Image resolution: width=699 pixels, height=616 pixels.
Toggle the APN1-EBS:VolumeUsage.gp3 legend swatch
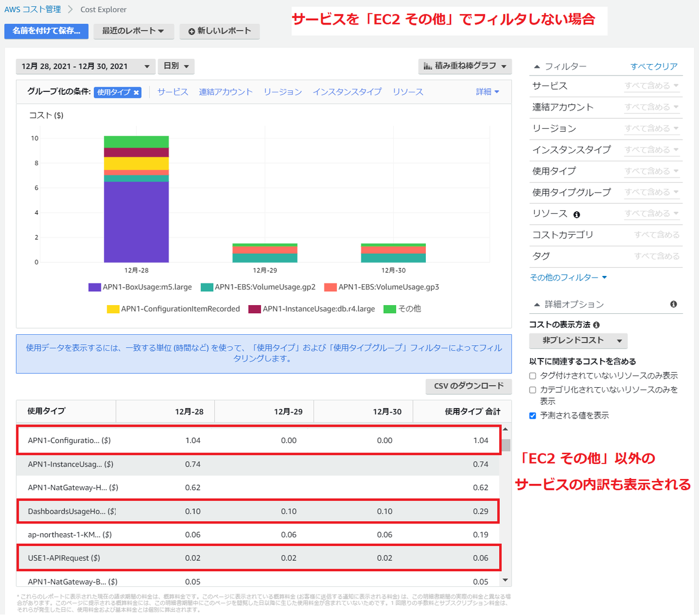[330, 287]
